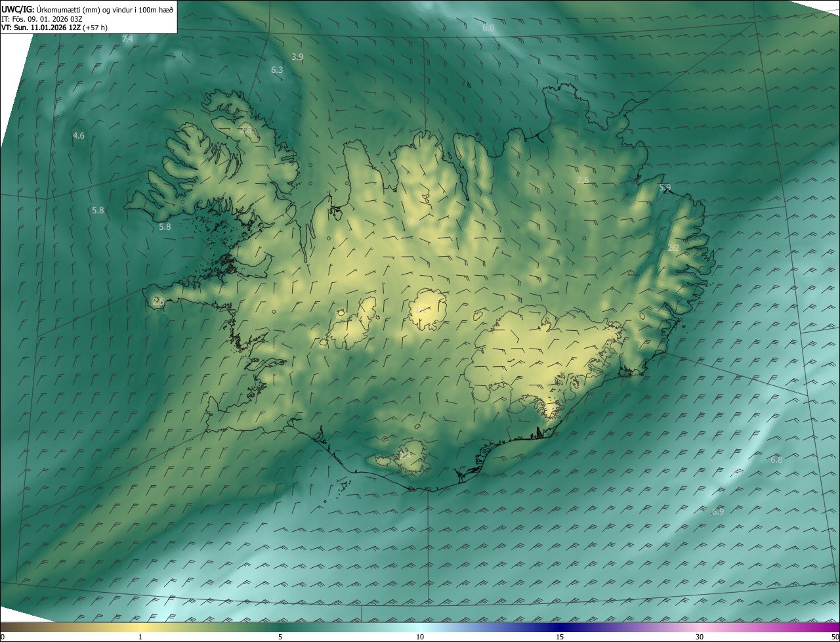Image resolution: width=840 pixels, height=642 pixels.
Task: Click inside the Vatnajökull glacier outline
Action: click(x=545, y=358)
